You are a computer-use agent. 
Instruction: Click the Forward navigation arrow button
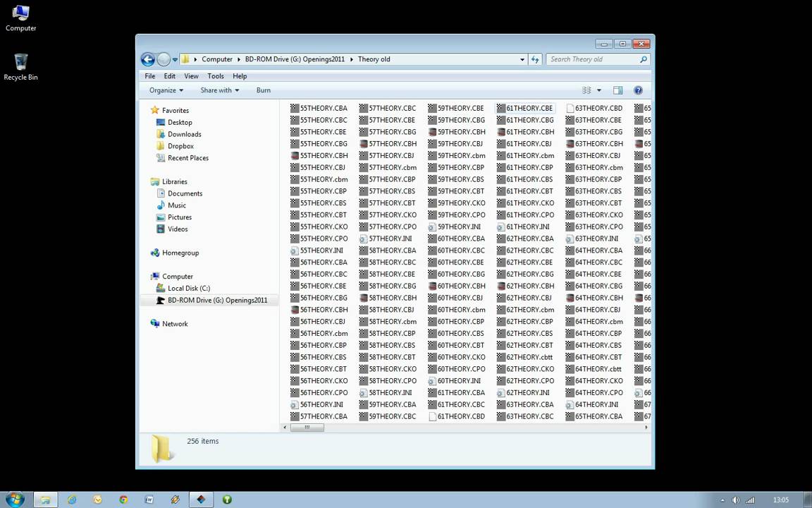(x=163, y=59)
